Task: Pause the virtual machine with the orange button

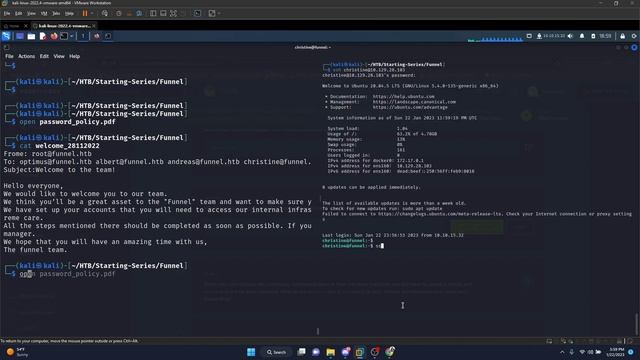Action: [85, 13]
